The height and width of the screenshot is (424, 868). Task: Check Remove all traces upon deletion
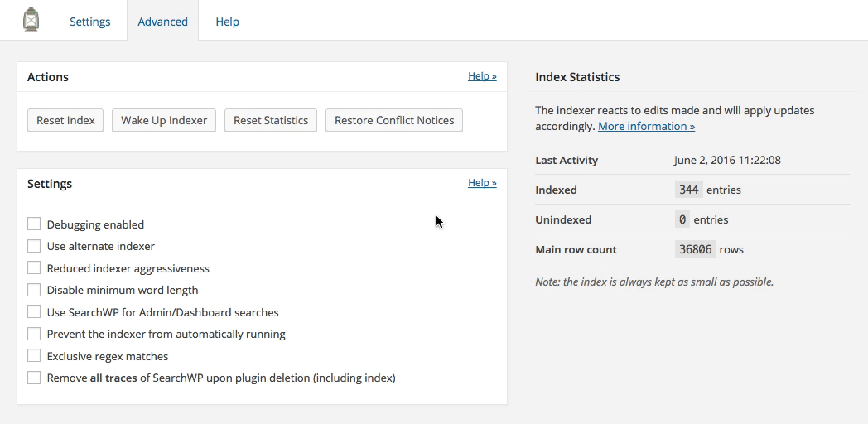pyautogui.click(x=34, y=378)
